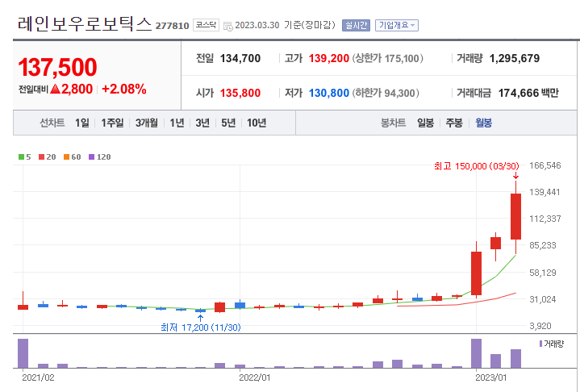
Task: Select the 월봉 monthly candle chart
Action: pos(483,123)
